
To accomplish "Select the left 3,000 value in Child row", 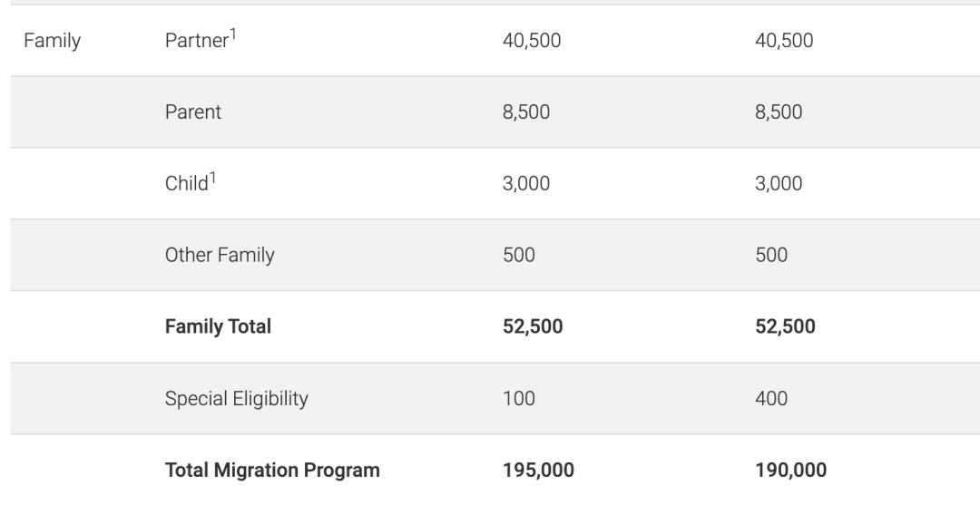I will (x=526, y=184).
